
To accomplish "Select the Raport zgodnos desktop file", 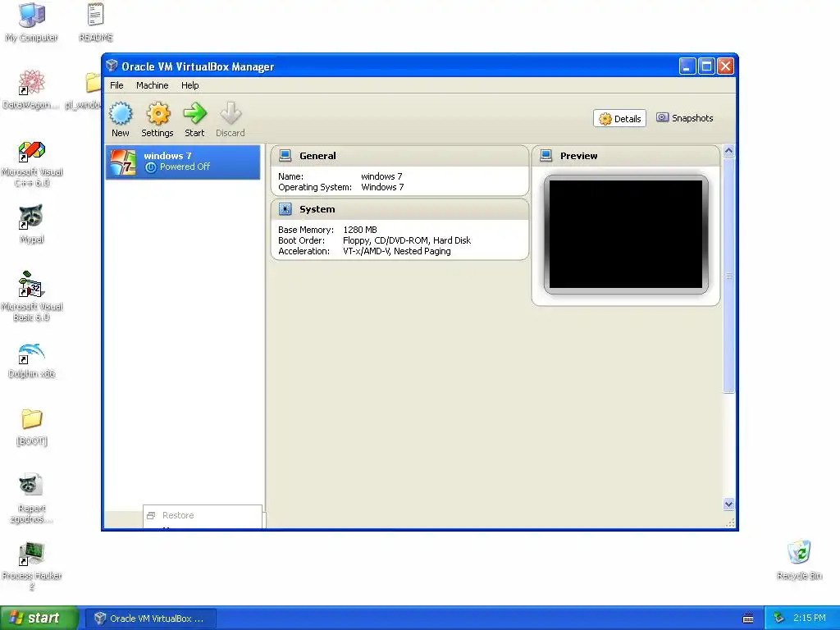I will (x=32, y=499).
